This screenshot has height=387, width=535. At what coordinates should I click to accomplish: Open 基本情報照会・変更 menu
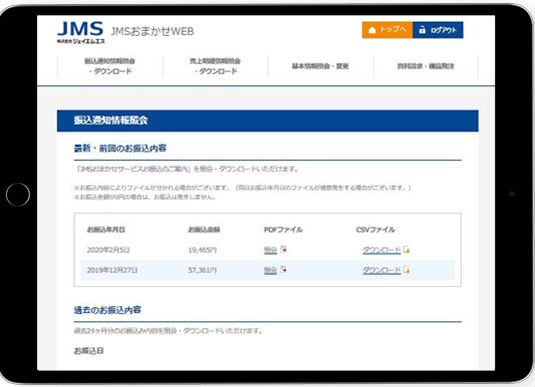320,66
